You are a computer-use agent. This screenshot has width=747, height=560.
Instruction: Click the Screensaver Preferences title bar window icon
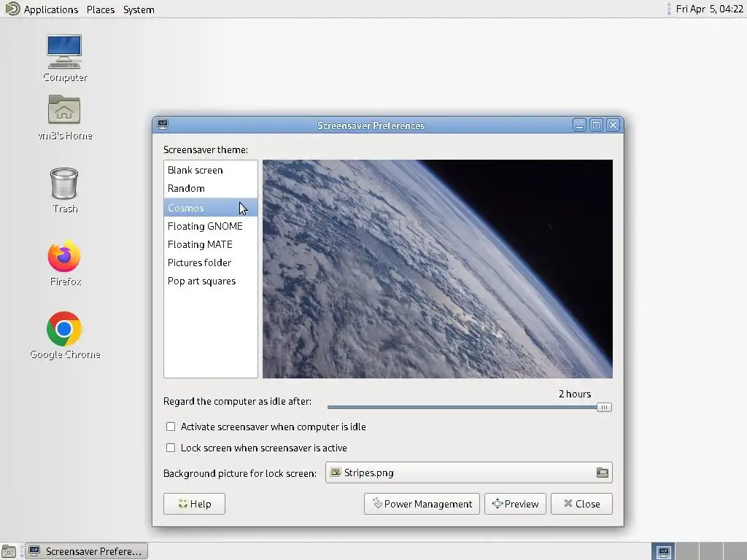pyautogui.click(x=163, y=125)
